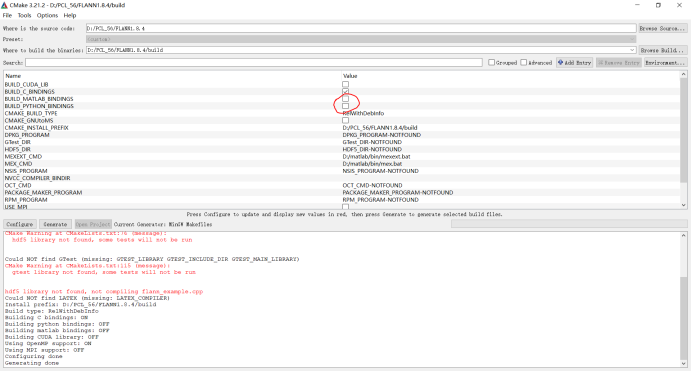
Task: Enable the Grouped checkbox
Action: [491, 63]
